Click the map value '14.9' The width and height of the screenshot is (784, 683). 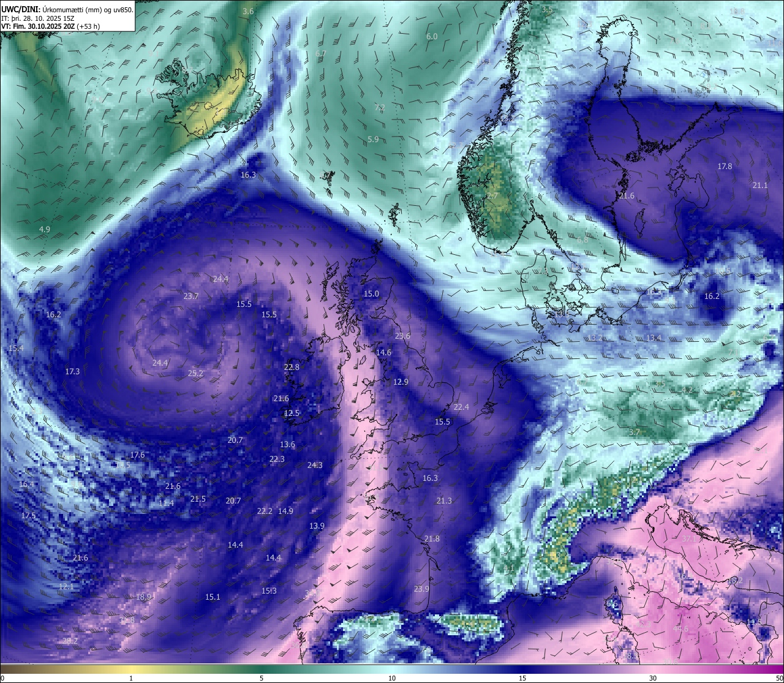[x=285, y=511]
